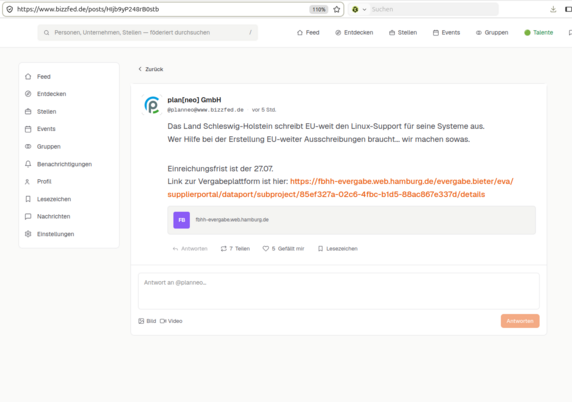Click the Nachrichten chat bubble icon
The image size is (572, 402).
tap(28, 216)
